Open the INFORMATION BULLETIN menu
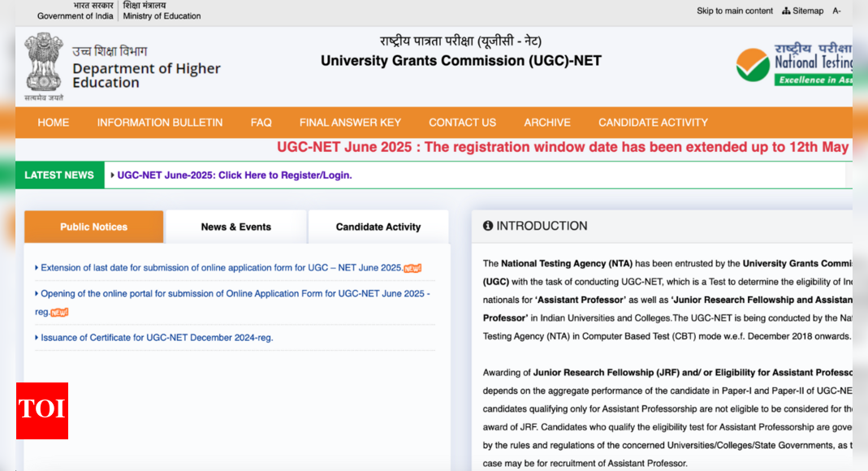 [160, 123]
